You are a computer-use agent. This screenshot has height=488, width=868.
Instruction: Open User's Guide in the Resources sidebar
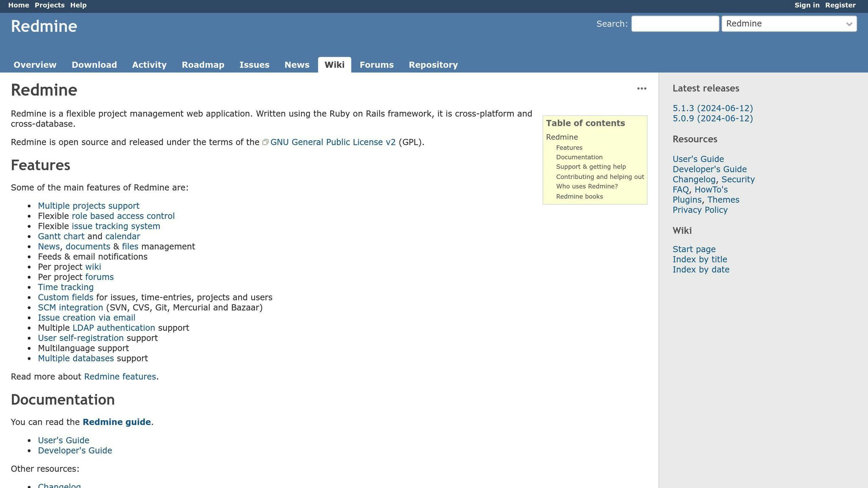click(x=698, y=159)
